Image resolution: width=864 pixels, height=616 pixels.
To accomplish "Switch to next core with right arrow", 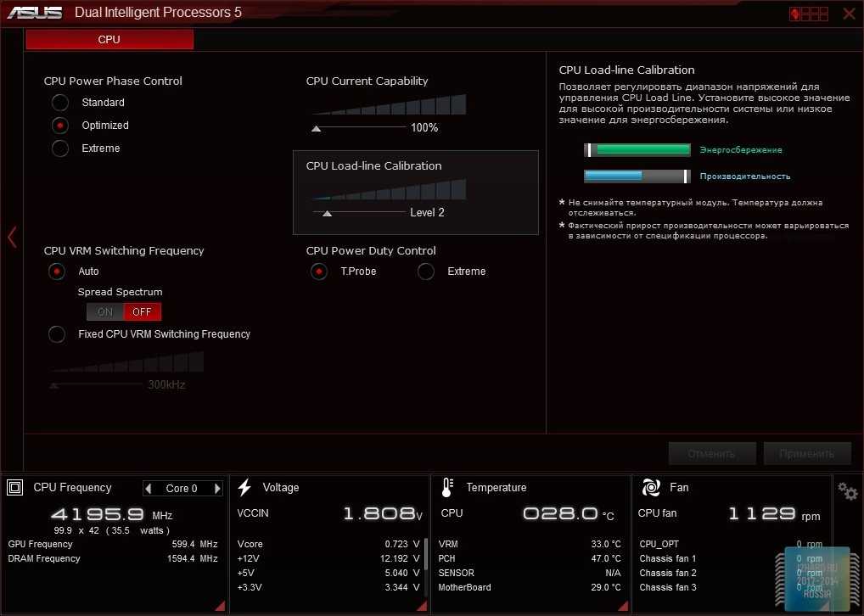I will point(217,489).
